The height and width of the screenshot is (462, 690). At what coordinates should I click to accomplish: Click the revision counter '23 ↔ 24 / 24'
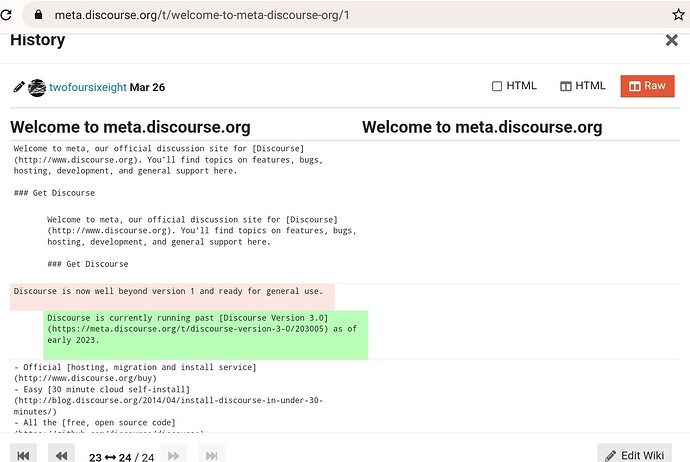point(121,457)
